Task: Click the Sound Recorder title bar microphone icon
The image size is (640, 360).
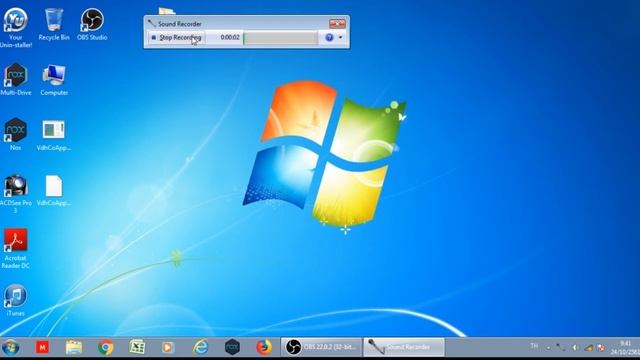Action: (x=152, y=24)
